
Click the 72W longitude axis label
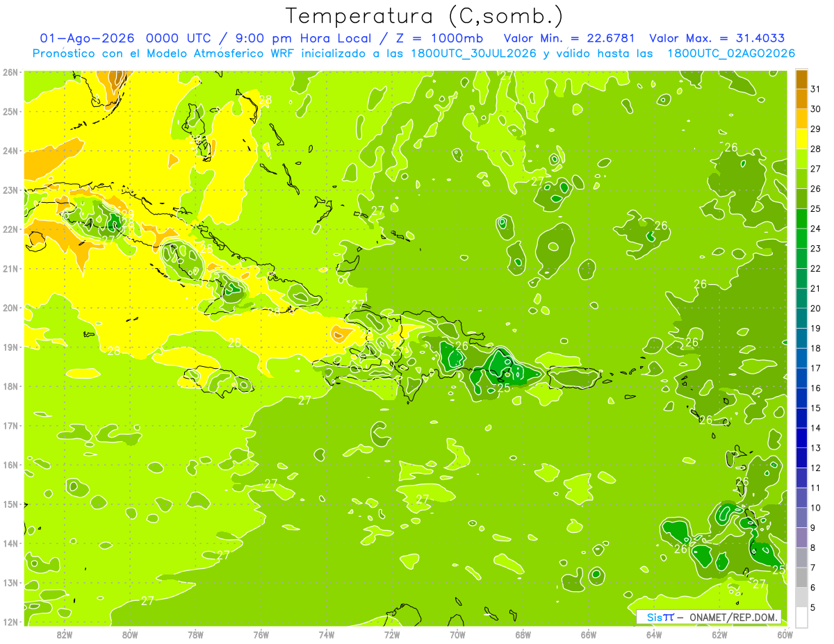click(x=392, y=634)
